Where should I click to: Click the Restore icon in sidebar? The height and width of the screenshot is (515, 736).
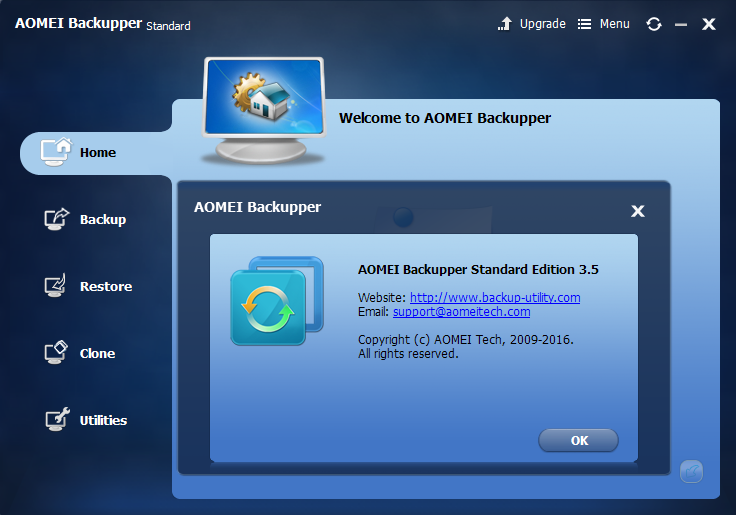coord(55,285)
